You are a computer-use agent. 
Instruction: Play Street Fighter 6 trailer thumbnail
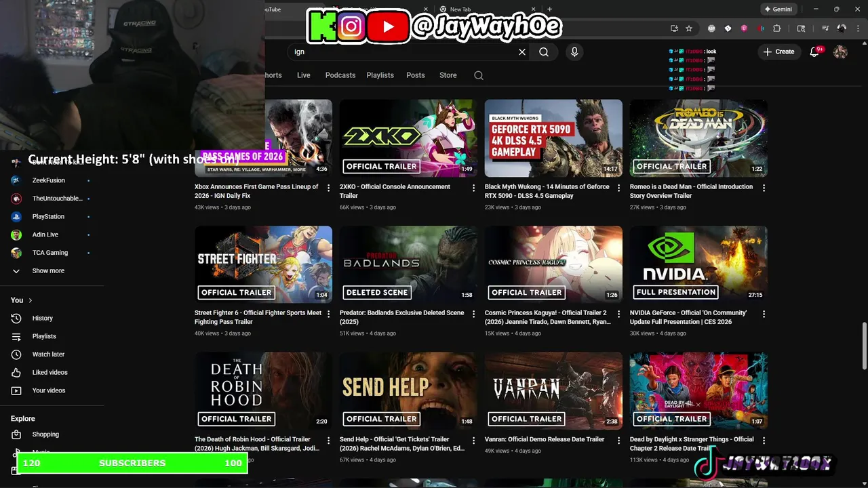point(263,264)
